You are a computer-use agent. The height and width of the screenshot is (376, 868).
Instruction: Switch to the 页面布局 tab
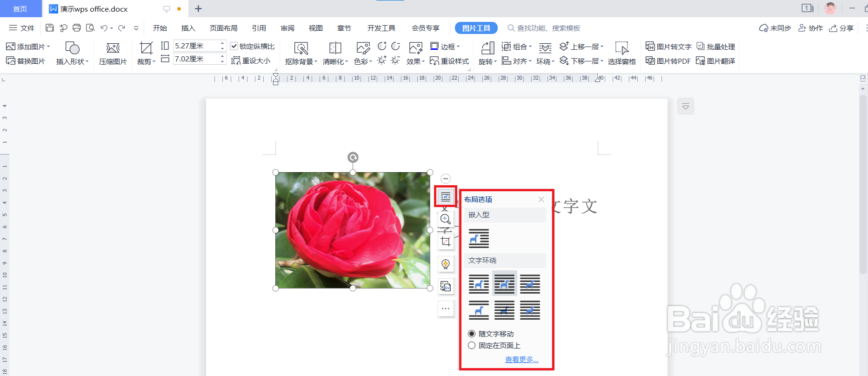[x=224, y=28]
